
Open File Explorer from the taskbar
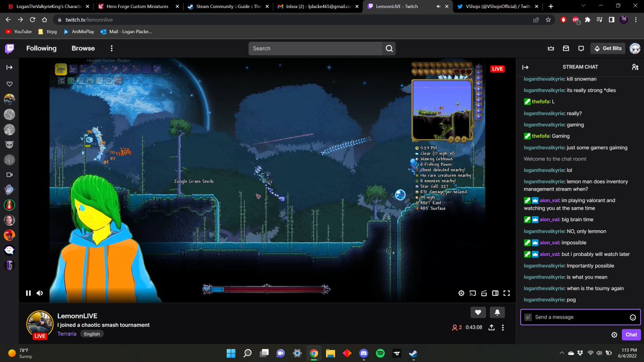(x=331, y=353)
